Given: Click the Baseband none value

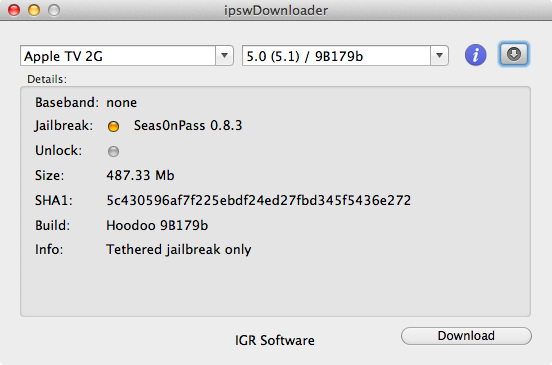Looking at the screenshot, I should [x=121, y=103].
